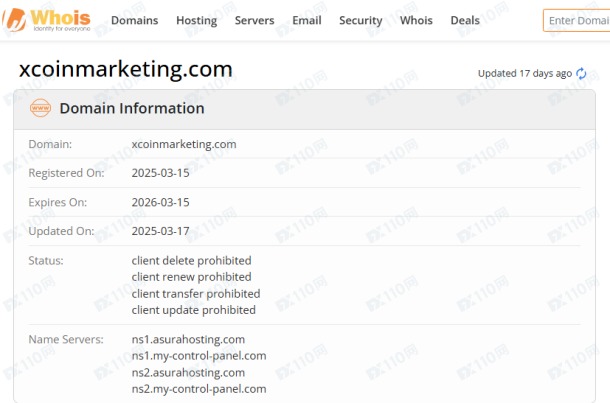Open the Servers menu
The image size is (610, 403).
click(254, 20)
